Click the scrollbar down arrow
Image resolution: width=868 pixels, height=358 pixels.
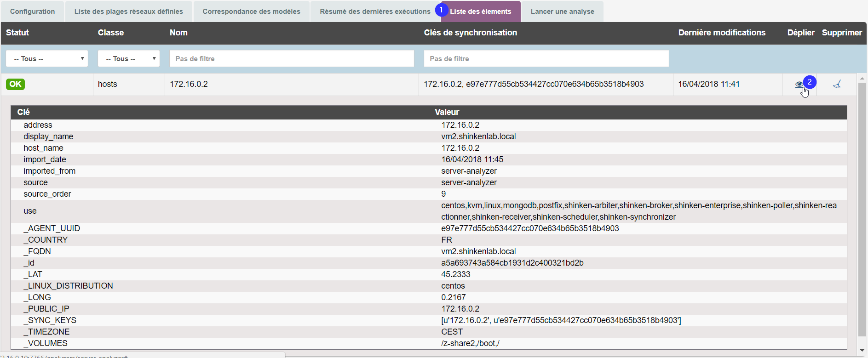(x=862, y=350)
